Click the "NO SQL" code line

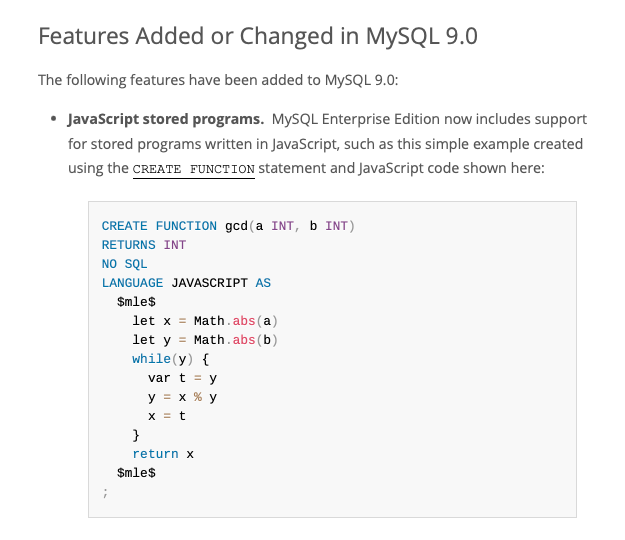point(124,264)
